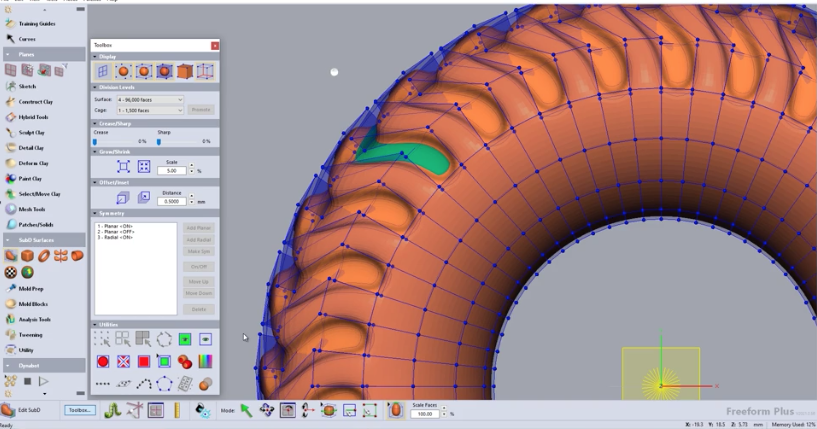The image size is (817, 429).
Task: Click the Toolbox... button
Action: [80, 410]
